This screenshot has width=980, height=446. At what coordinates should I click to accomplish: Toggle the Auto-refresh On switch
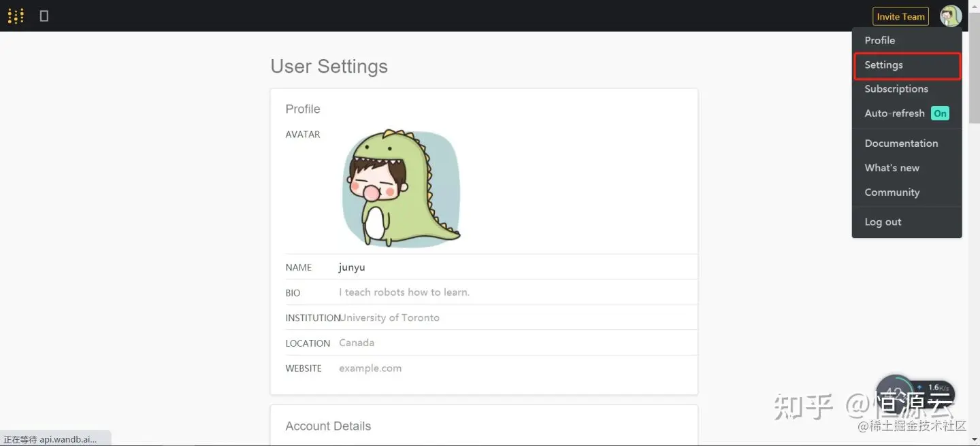pos(940,114)
